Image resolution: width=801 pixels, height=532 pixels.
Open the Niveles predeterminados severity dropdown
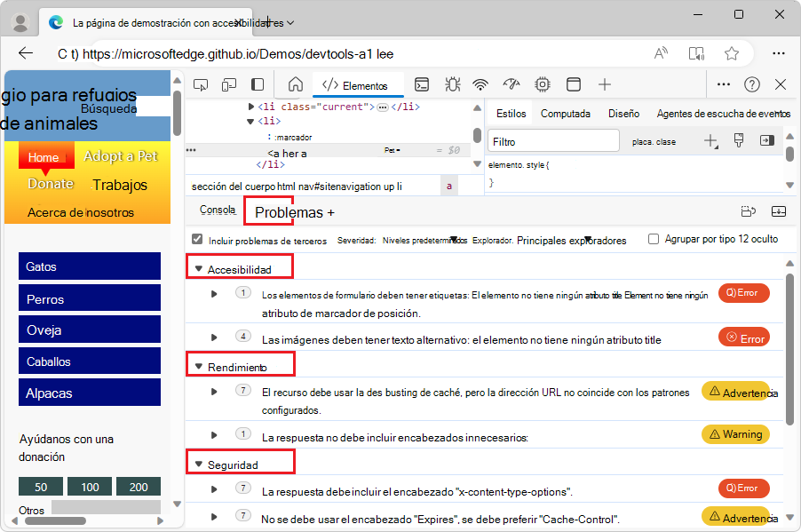tap(424, 240)
